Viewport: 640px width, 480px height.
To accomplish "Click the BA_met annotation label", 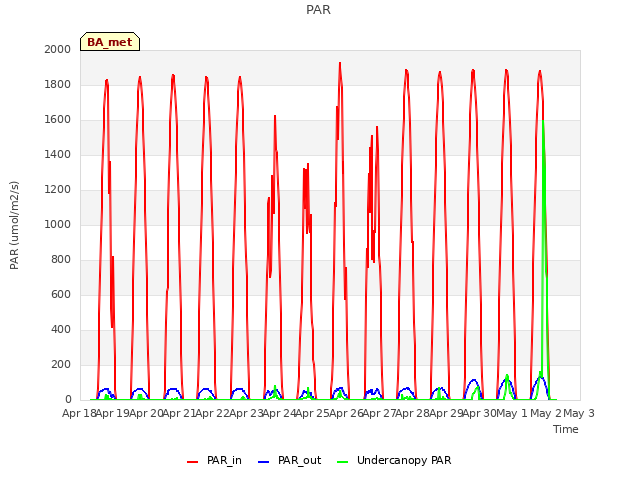I will coord(110,42).
